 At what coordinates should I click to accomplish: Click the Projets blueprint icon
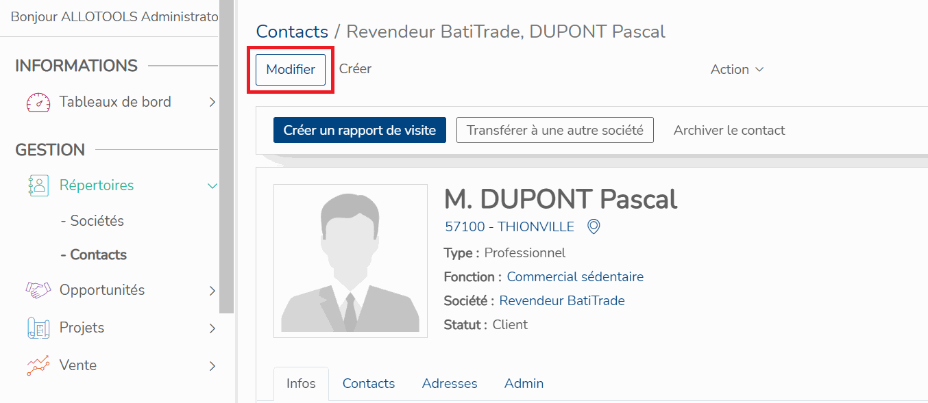pyautogui.click(x=38, y=328)
